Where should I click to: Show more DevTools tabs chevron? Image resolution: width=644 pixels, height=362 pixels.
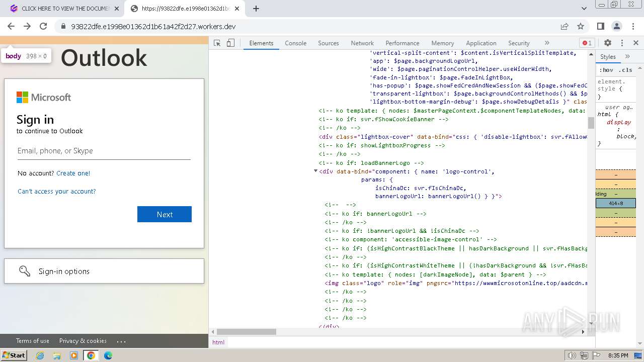pyautogui.click(x=547, y=43)
